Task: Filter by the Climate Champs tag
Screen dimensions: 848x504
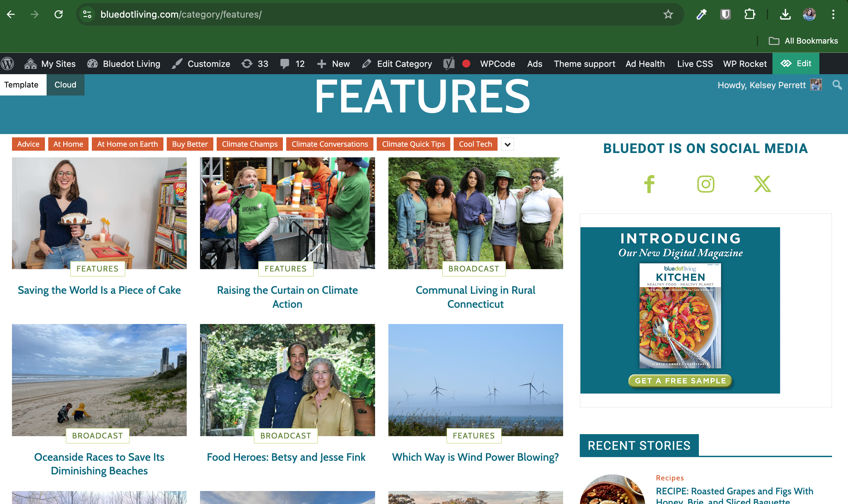Action: [249, 144]
